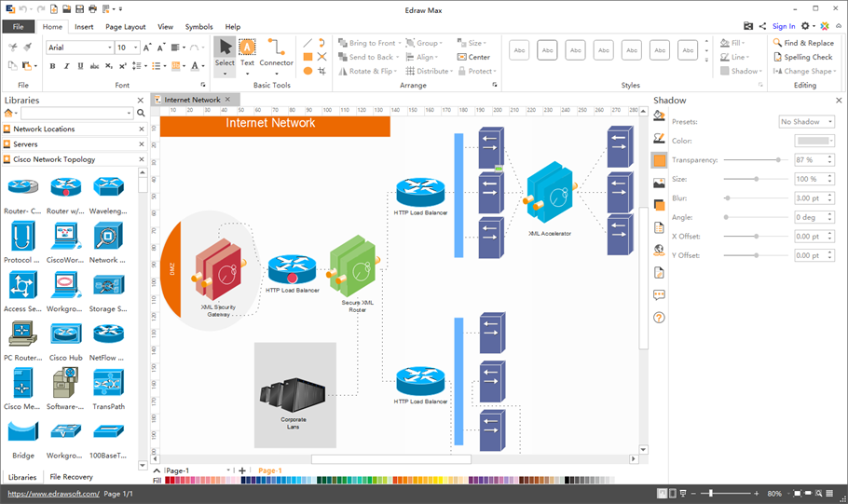Open the Help icon in right sidebar
The height and width of the screenshot is (504, 848).
[659, 318]
